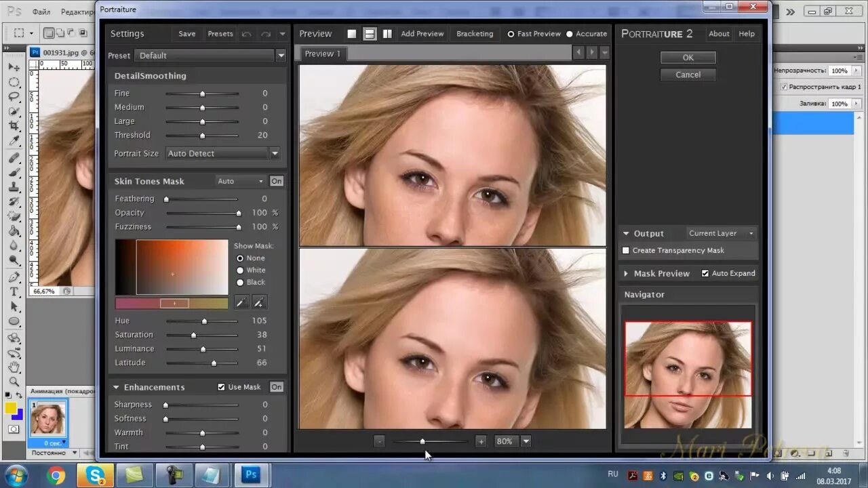Image resolution: width=868 pixels, height=488 pixels.
Task: Select single preview layout icon
Action: pos(351,34)
